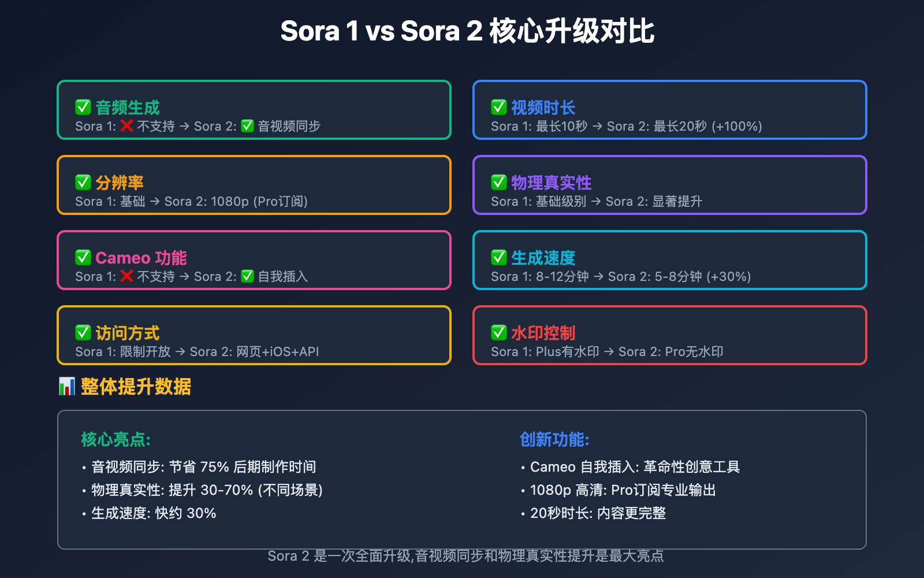Toggle the checkbox next to 访问方式
This screenshot has height=578, width=924.
(x=83, y=332)
